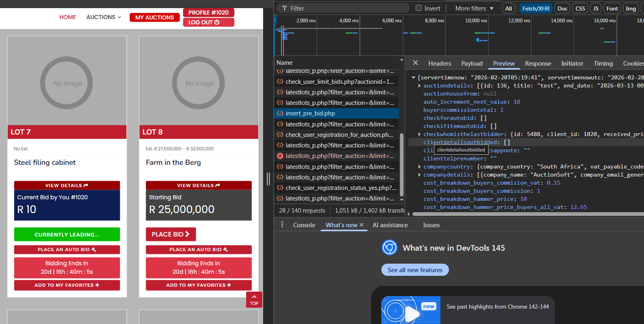Switch to the Console drawer tab
This screenshot has height=324, width=644.
click(304, 225)
